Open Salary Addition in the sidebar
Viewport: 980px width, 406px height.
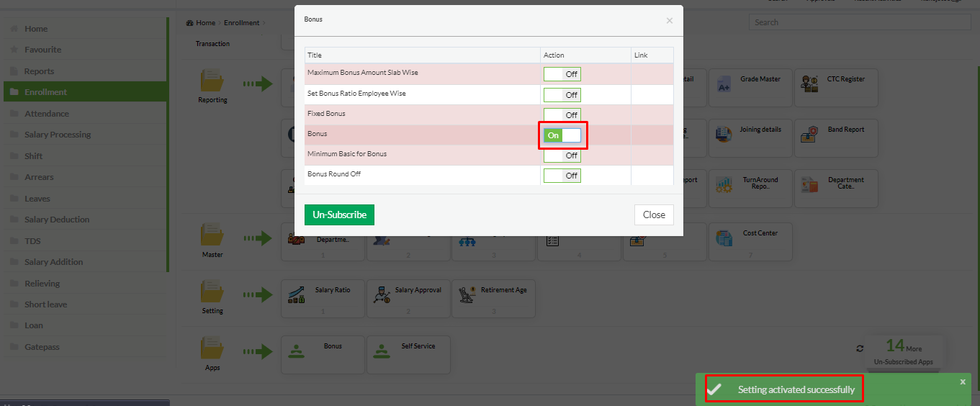click(x=85, y=262)
